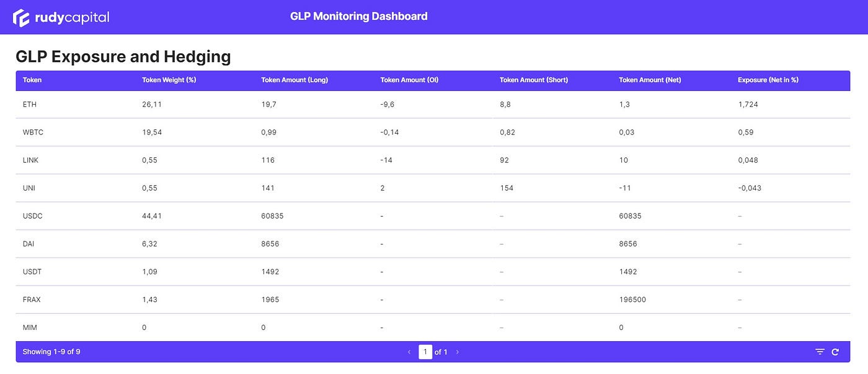This screenshot has width=868, height=374.
Task: Click LINK long amount 116
Action: [x=268, y=160]
